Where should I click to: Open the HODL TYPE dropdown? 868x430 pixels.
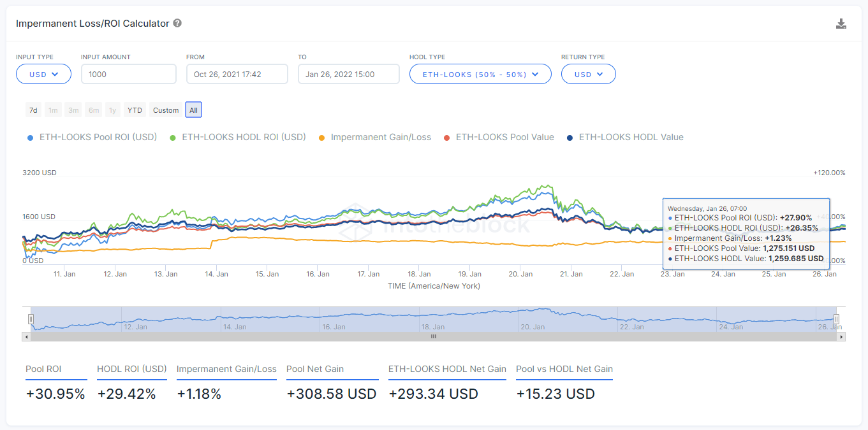480,74
